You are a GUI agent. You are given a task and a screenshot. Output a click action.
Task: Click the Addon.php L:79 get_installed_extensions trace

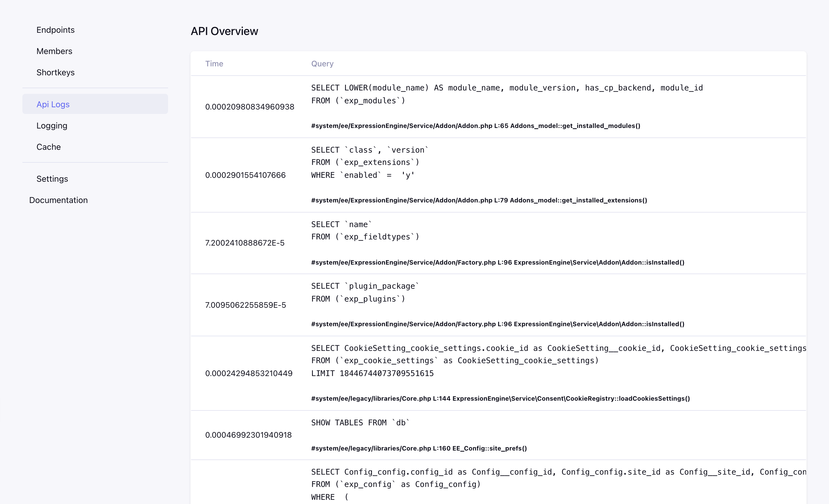click(479, 200)
